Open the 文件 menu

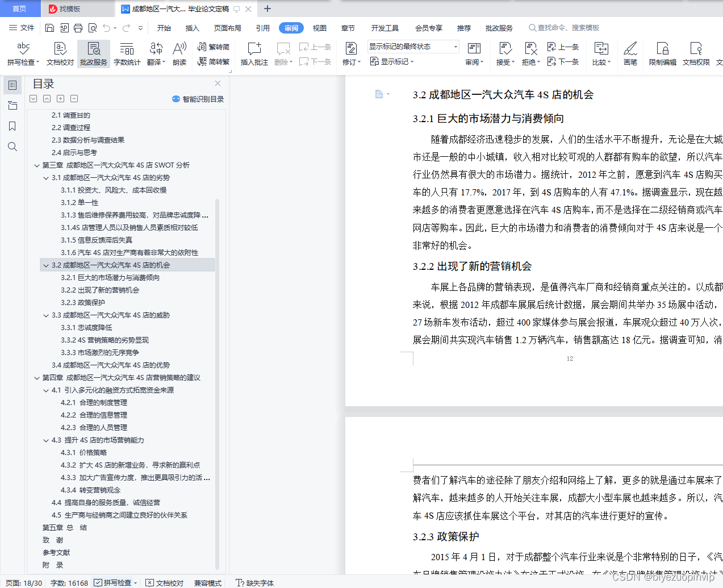[x=22, y=28]
